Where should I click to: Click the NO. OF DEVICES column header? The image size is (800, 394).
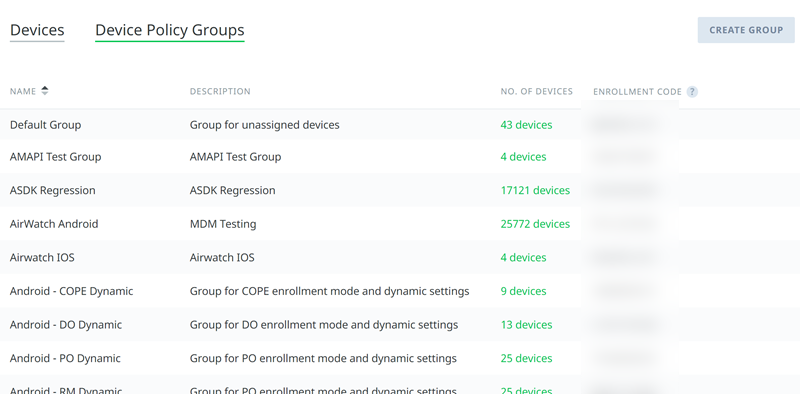coord(537,91)
